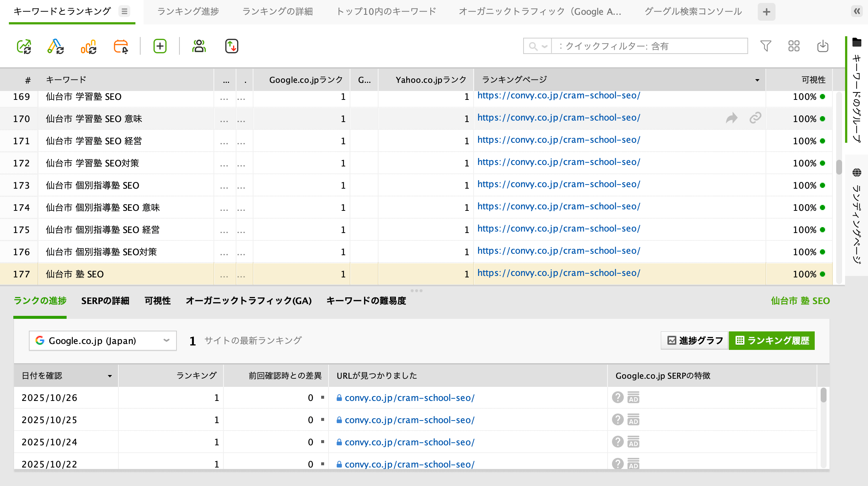The width and height of the screenshot is (868, 486).
Task: Open the convy.co.jp URL for 2025/10/25
Action: pyautogui.click(x=409, y=420)
